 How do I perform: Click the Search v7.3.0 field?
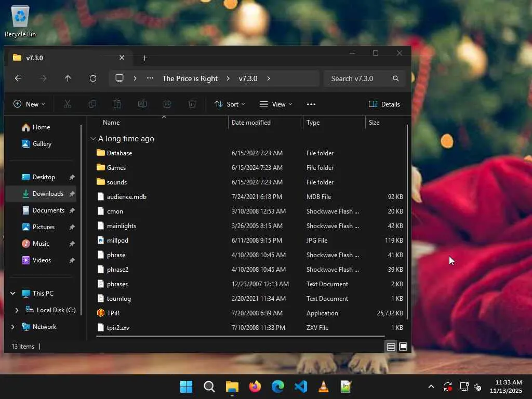tap(364, 78)
